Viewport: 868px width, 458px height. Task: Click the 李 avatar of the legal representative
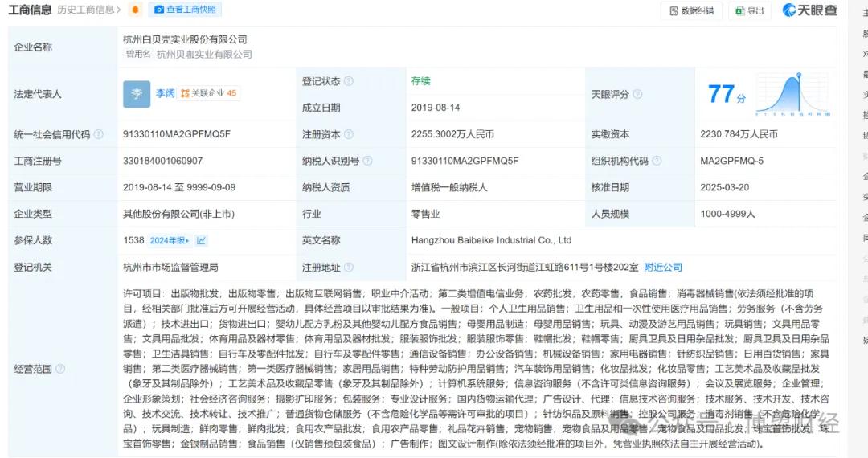[x=137, y=94]
